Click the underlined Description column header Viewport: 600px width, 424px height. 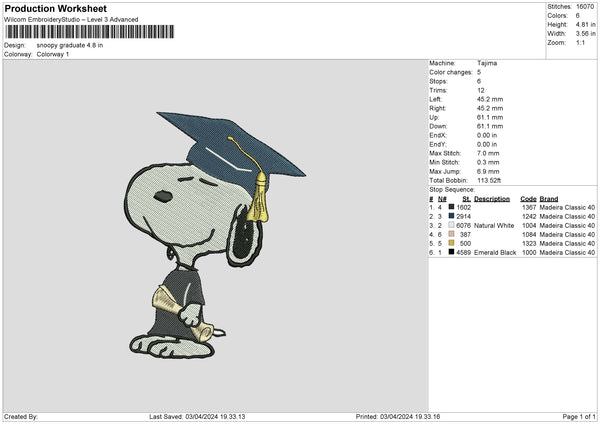[492, 199]
